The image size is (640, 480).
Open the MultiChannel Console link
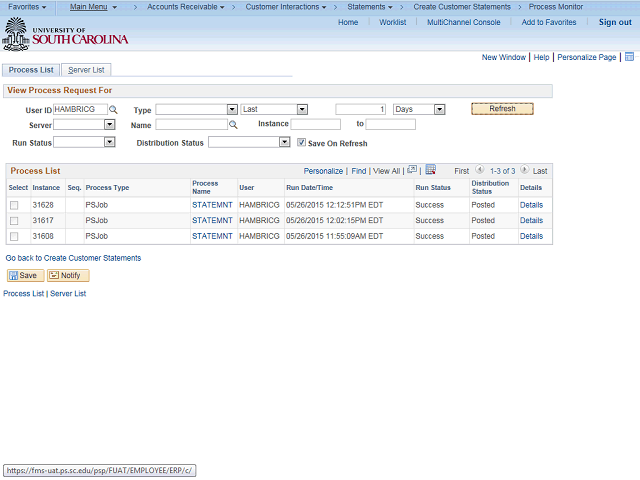pos(464,22)
